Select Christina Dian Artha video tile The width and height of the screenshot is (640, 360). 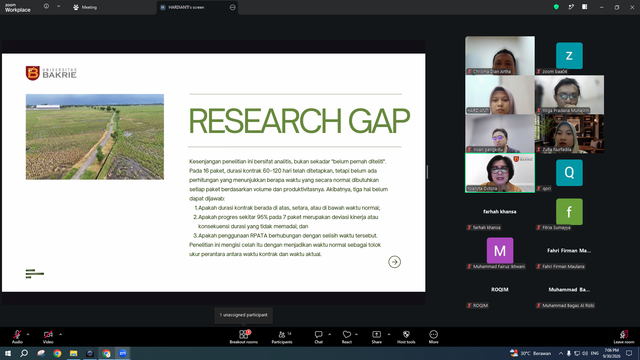click(500, 55)
